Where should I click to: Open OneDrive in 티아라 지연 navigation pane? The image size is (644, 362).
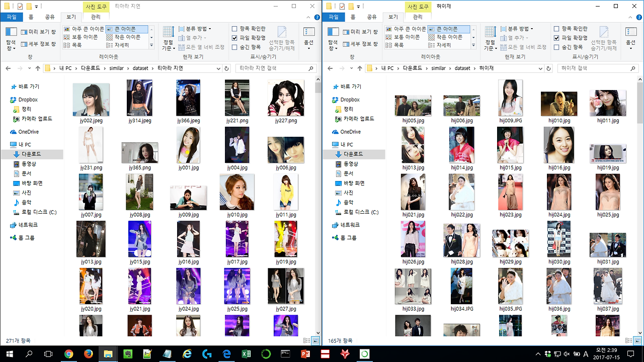[29, 132]
